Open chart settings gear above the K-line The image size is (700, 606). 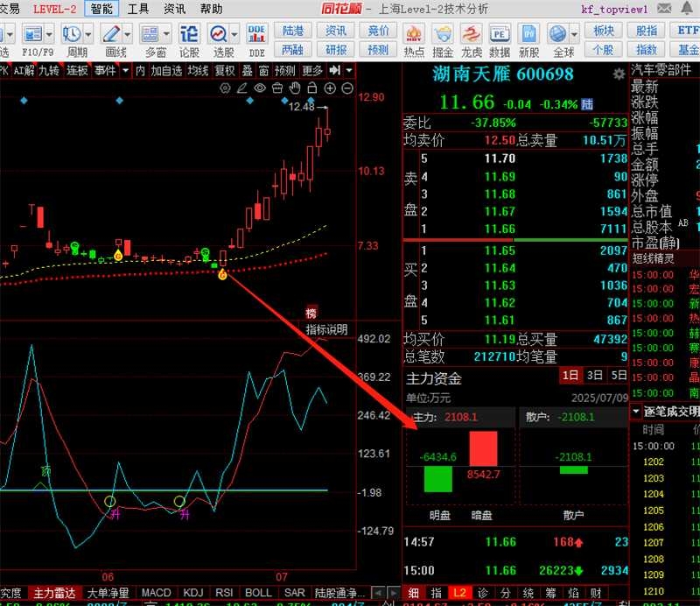click(225, 88)
